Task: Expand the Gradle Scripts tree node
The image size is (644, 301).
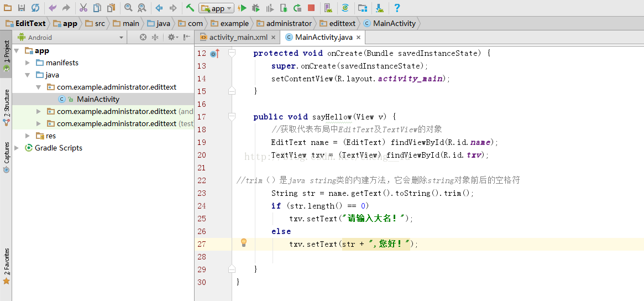Action: click(17, 148)
